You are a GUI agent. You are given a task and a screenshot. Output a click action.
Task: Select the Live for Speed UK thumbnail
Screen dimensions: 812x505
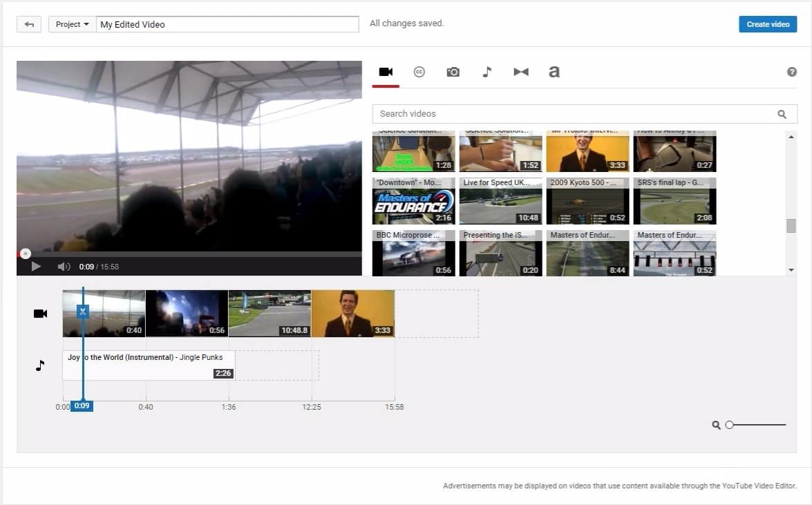500,201
